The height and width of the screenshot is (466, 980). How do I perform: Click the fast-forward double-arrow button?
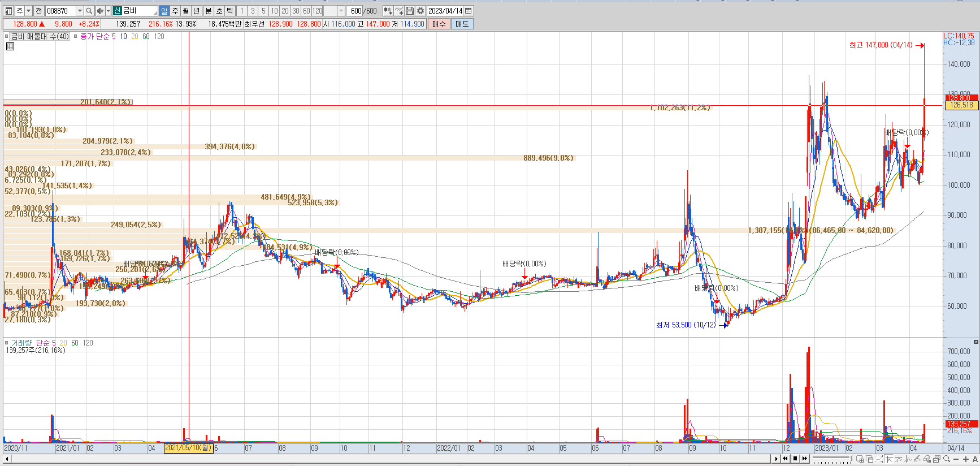(805, 459)
